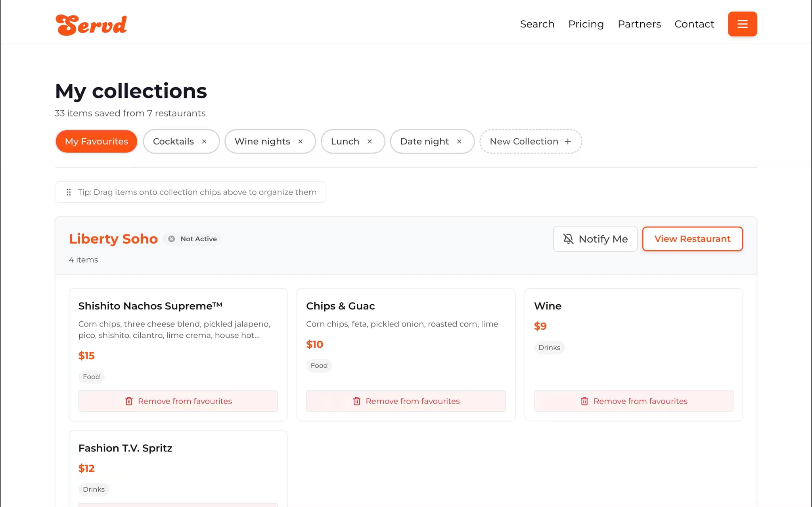This screenshot has height=507, width=812.
Task: Click the My collections heading
Action: (131, 91)
